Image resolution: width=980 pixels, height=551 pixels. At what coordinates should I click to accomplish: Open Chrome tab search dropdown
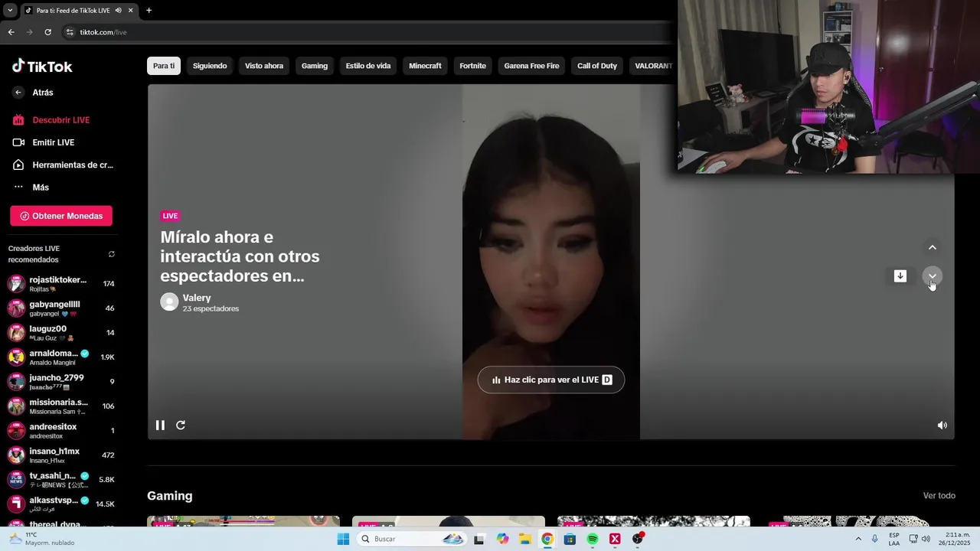[10, 10]
